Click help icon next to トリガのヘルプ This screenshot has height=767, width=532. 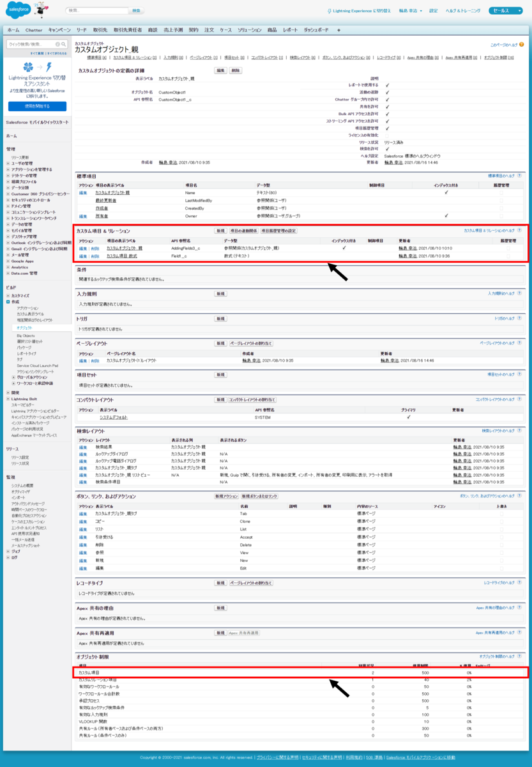coord(519,318)
